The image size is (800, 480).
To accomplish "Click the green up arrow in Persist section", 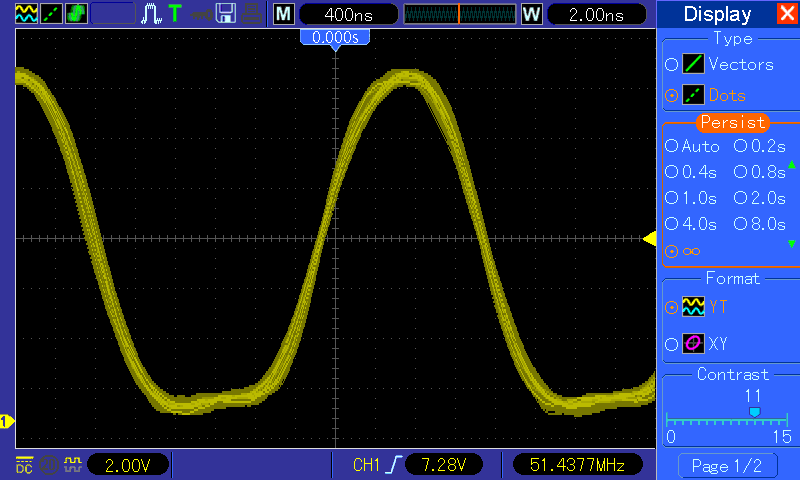I will pos(791,165).
